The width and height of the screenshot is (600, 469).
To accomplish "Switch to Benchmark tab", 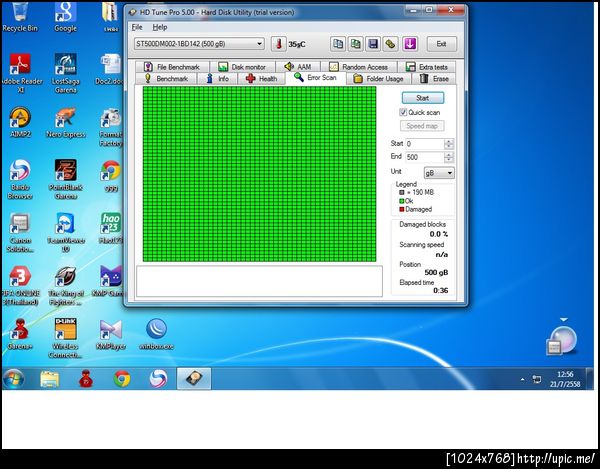I will pos(166,78).
